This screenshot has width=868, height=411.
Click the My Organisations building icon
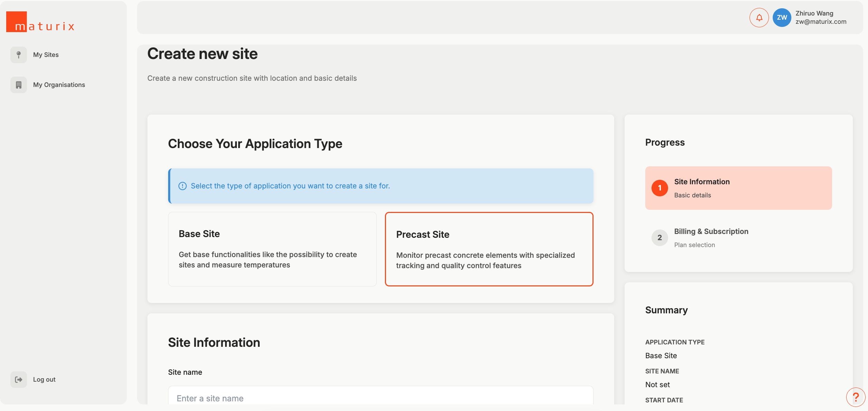(19, 85)
